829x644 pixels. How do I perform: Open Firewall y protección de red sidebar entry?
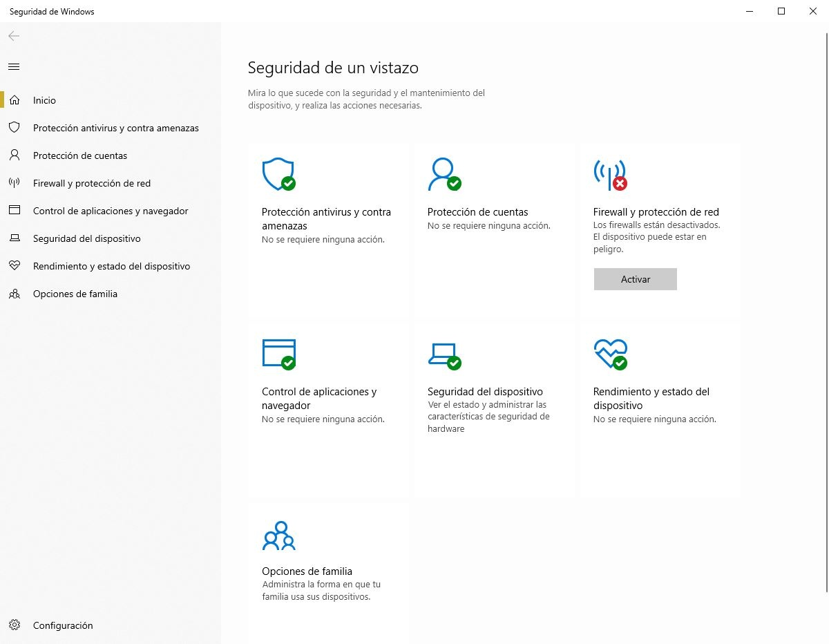pyautogui.click(x=91, y=183)
